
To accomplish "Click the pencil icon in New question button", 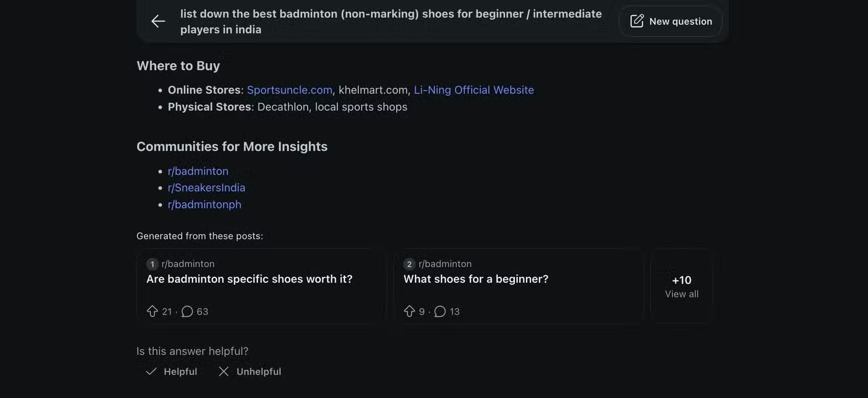I will click(637, 21).
